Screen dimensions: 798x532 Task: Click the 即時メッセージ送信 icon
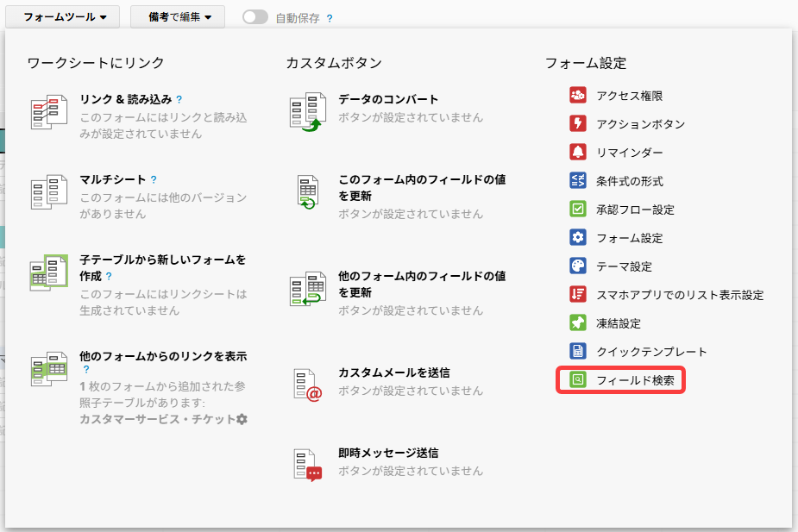pyautogui.click(x=306, y=465)
